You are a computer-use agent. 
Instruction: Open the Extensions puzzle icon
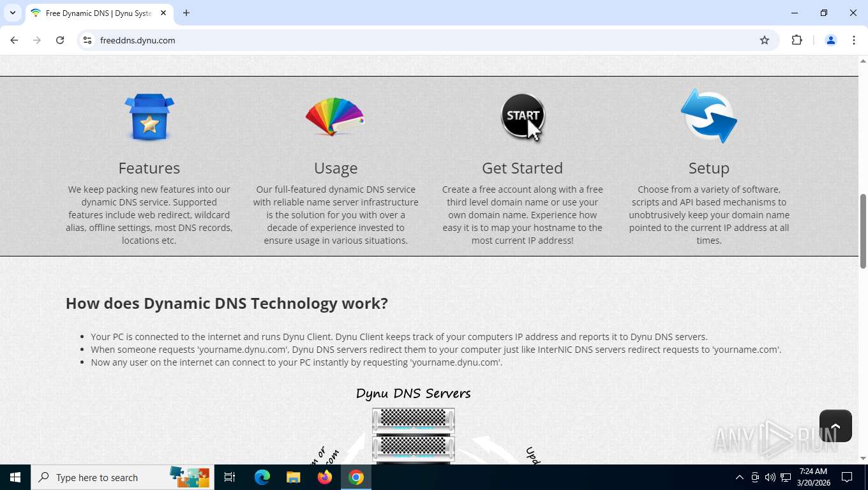[x=797, y=40]
